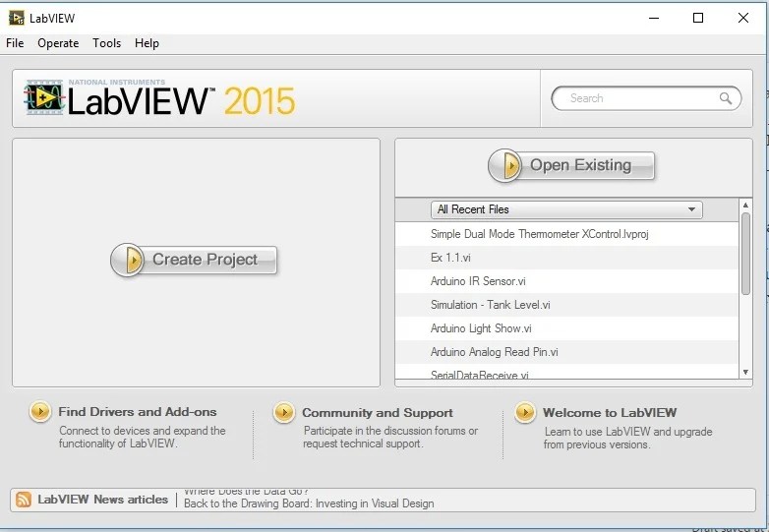The image size is (769, 532).
Task: Click the LabVIEW 2015 logo icon
Action: point(44,97)
